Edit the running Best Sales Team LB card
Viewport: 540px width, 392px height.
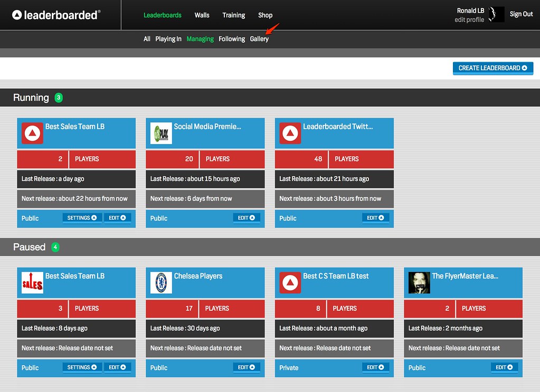coord(117,218)
